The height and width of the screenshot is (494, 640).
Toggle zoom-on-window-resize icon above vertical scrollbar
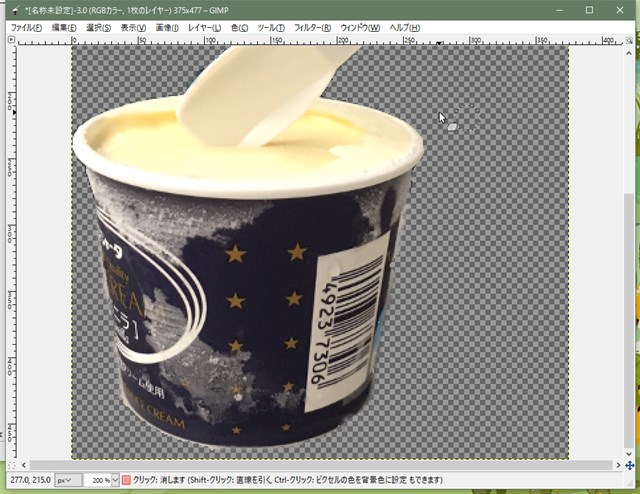pos(628,41)
